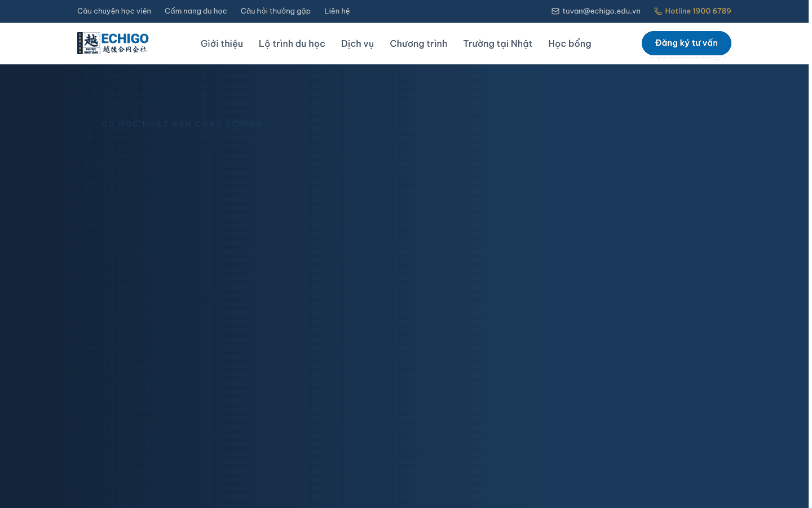Expand the Dịch vụ menu
812x508 pixels.
click(358, 43)
